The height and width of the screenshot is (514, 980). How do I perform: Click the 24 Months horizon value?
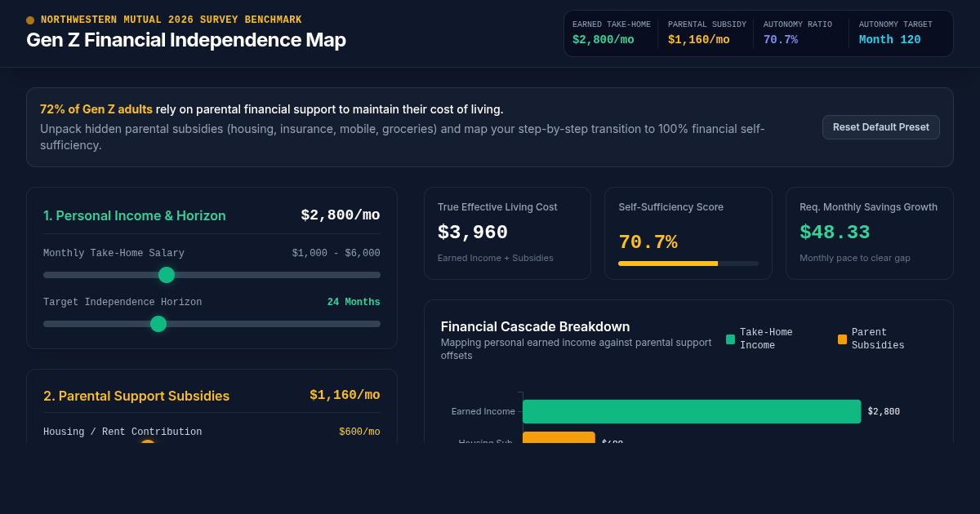pyautogui.click(x=354, y=303)
